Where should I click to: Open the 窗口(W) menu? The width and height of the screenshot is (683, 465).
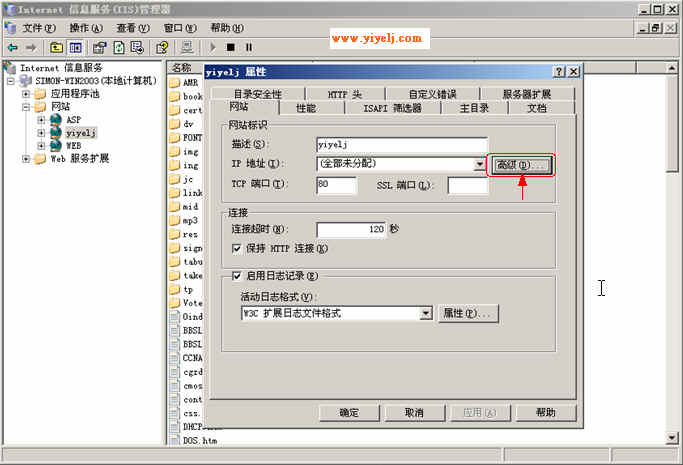click(180, 28)
